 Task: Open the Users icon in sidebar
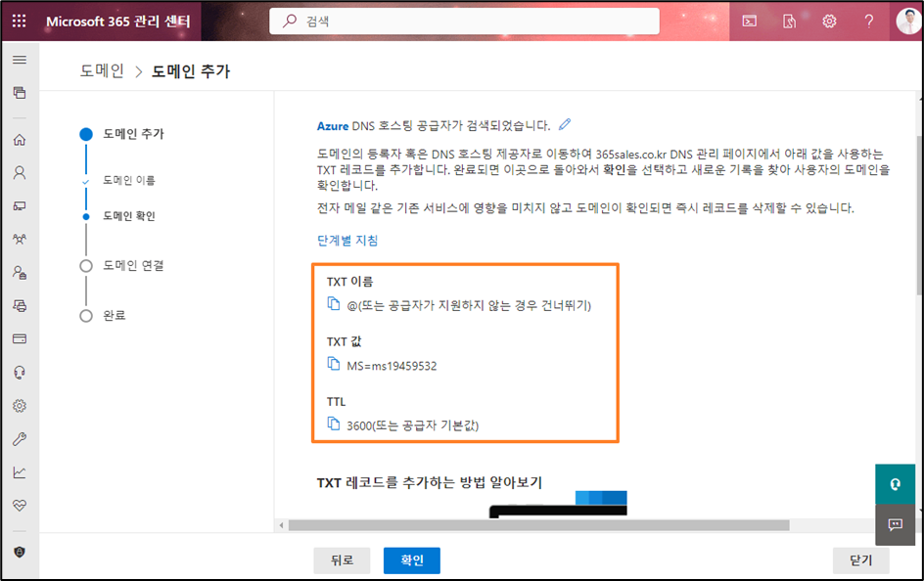click(20, 172)
